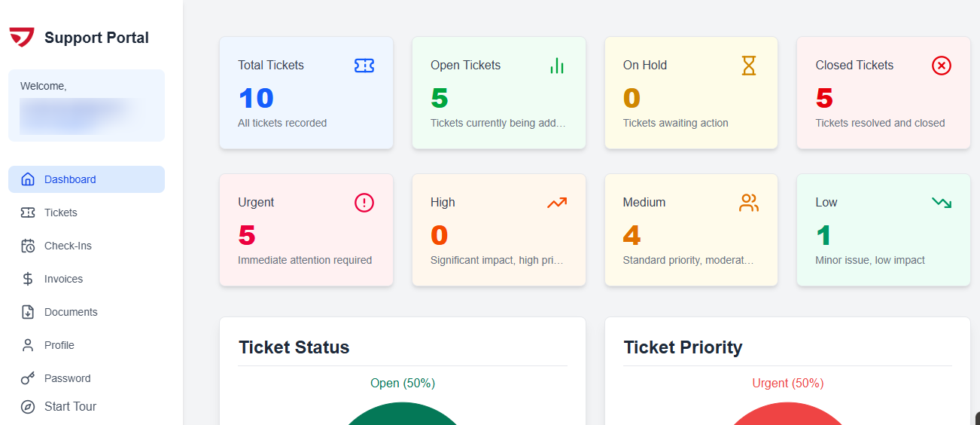Click the Support Portal logo icon
Screen dimensions: 980x425
pyautogui.click(x=22, y=37)
